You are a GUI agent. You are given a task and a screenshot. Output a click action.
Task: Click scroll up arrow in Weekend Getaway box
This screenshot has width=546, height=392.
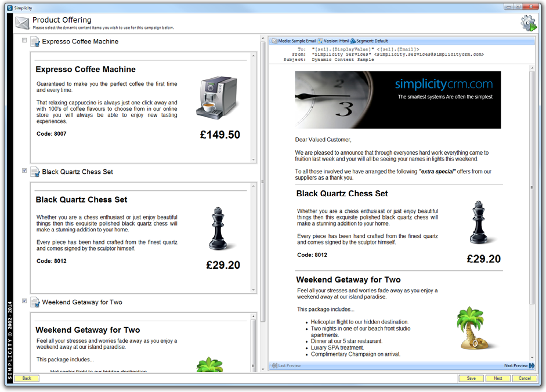pyautogui.click(x=254, y=317)
